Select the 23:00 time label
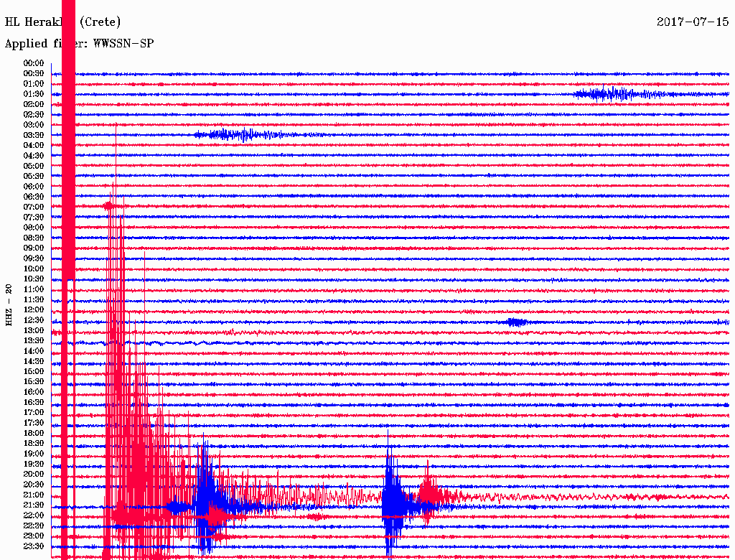This screenshot has height=560, width=735. coord(33,536)
